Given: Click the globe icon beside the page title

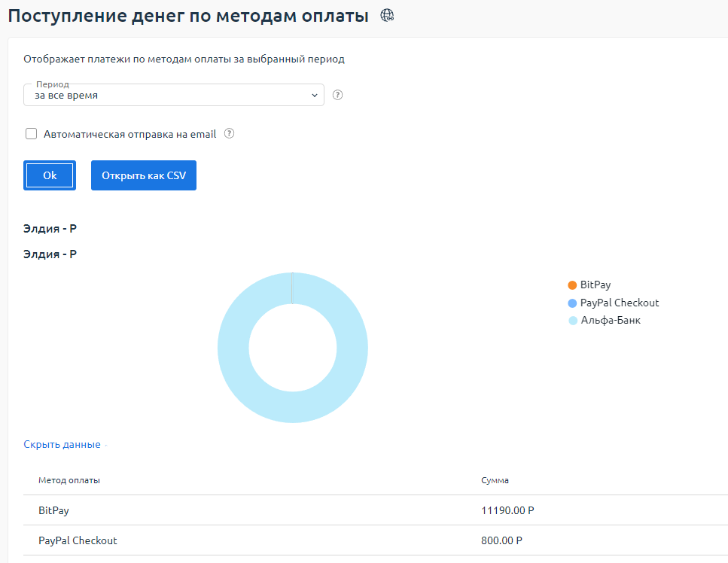Looking at the screenshot, I should [388, 15].
